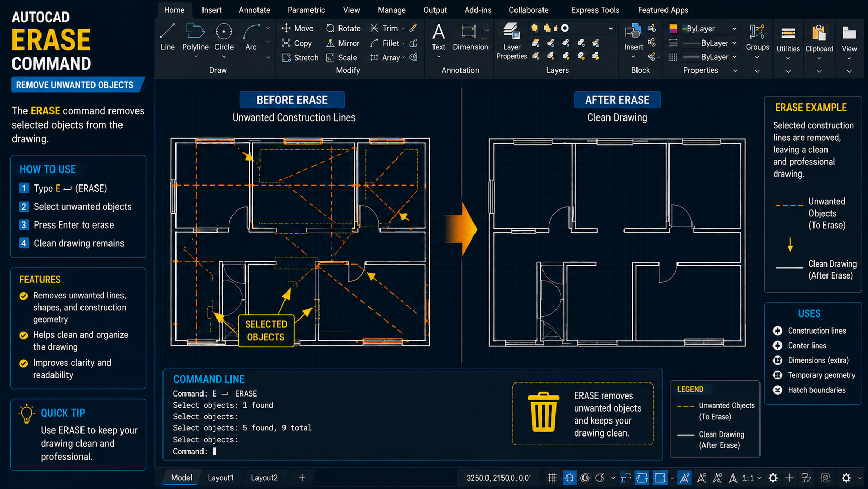Select the Line drawing tool
The width and height of the screenshot is (868, 489).
[x=167, y=36]
